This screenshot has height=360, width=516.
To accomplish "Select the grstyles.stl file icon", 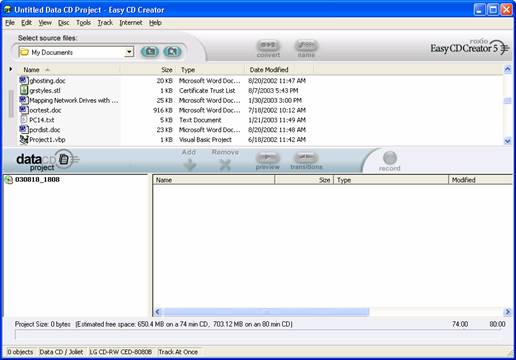I will [23, 90].
